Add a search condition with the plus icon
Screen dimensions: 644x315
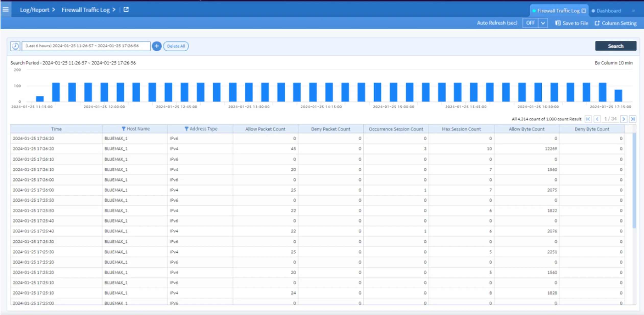click(x=157, y=46)
